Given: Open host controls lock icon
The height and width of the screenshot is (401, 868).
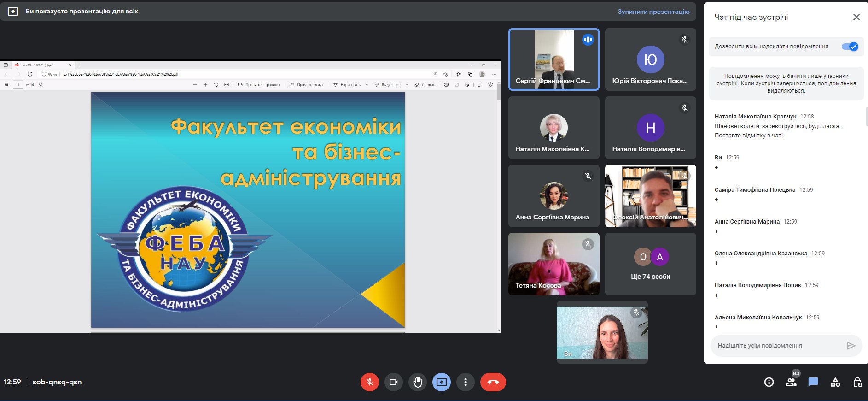Looking at the screenshot, I should click(x=857, y=382).
